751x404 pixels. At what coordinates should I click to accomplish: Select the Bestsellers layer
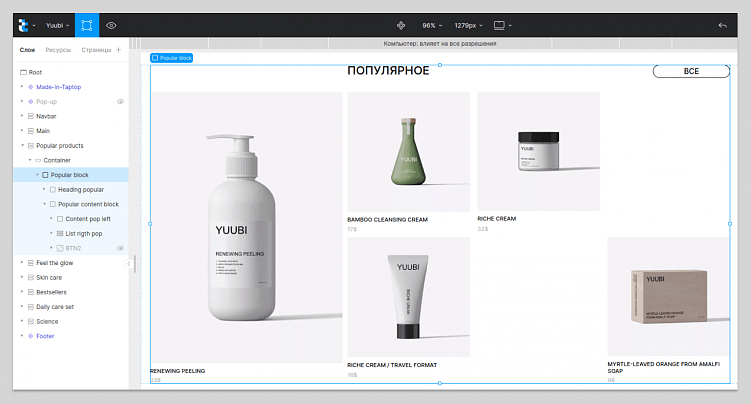pyautogui.click(x=71, y=292)
